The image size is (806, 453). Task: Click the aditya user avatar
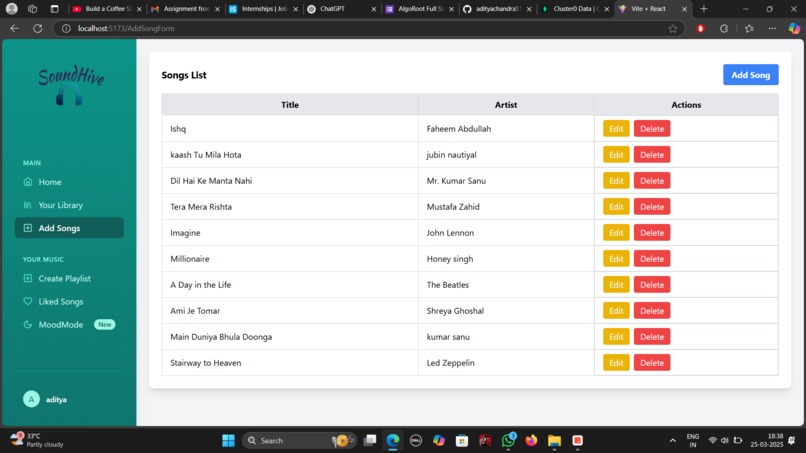31,399
